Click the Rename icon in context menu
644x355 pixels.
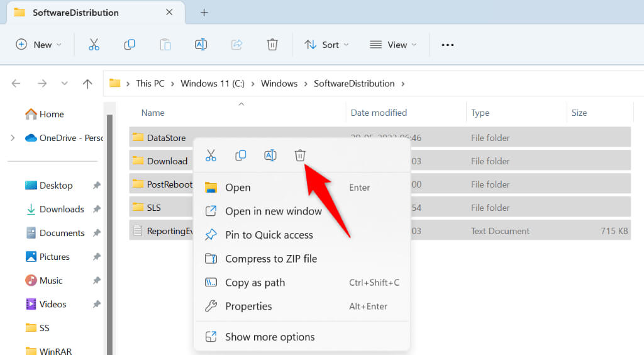pos(270,155)
